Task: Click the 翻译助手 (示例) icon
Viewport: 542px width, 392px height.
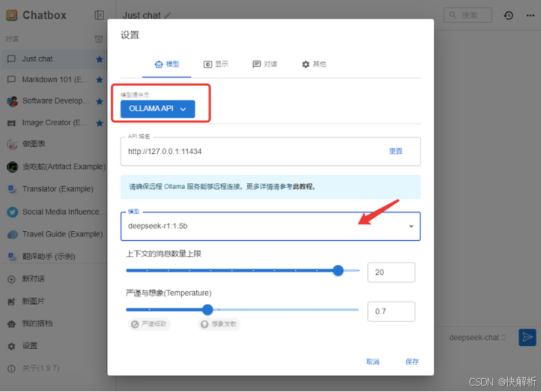Action: [12, 257]
